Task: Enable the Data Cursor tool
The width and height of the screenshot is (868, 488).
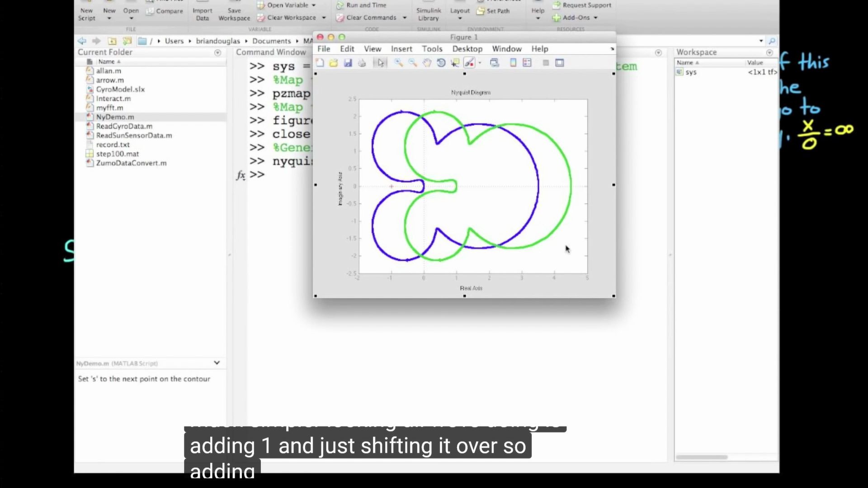Action: coord(455,63)
